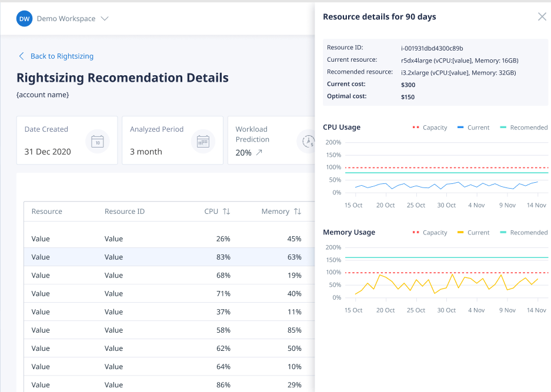Click the Memory Usage chart title

click(x=349, y=232)
